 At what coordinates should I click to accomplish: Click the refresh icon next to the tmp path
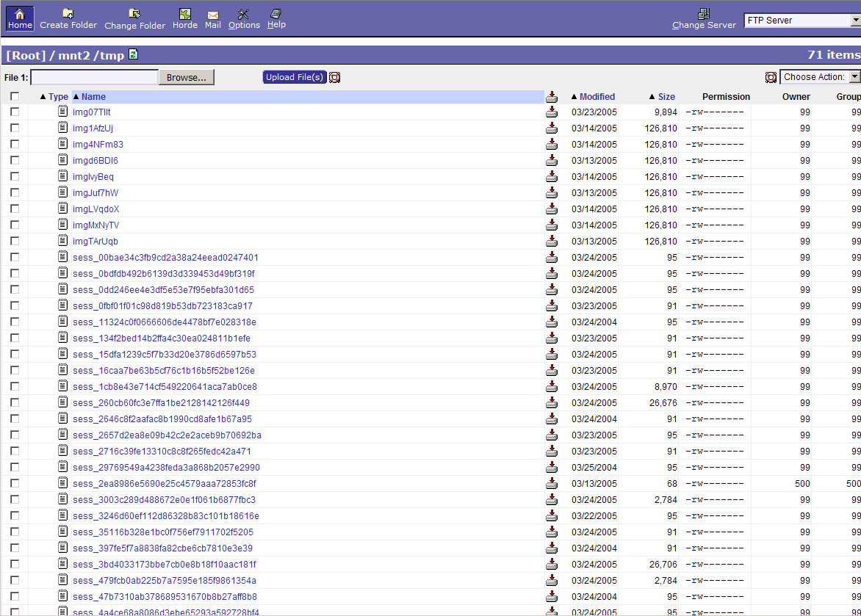[x=133, y=54]
